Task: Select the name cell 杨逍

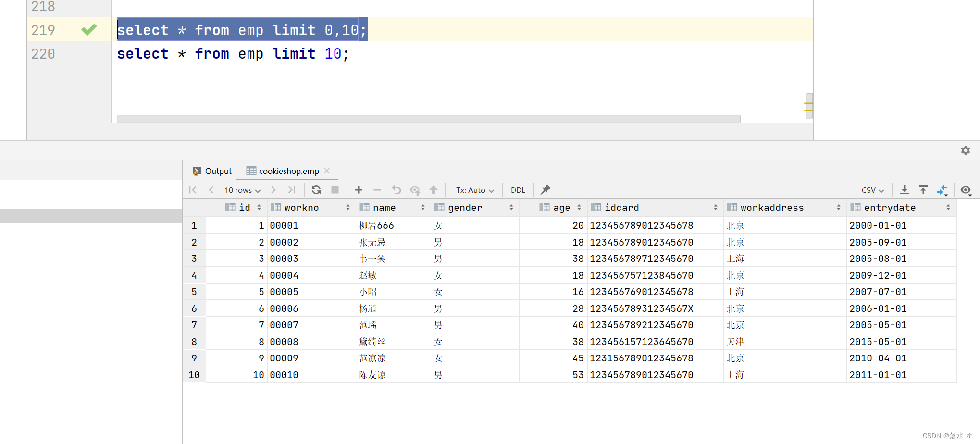Action: pyautogui.click(x=393, y=308)
